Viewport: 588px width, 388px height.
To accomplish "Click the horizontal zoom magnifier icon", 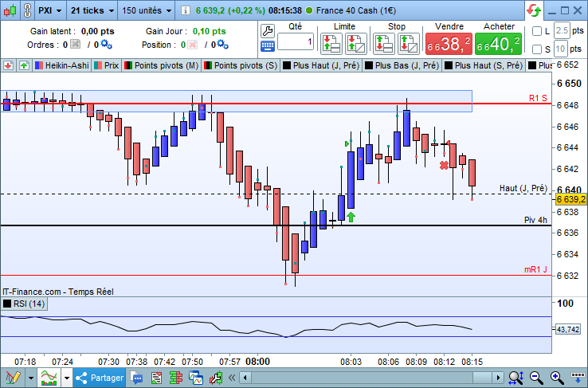I will click(x=516, y=378).
